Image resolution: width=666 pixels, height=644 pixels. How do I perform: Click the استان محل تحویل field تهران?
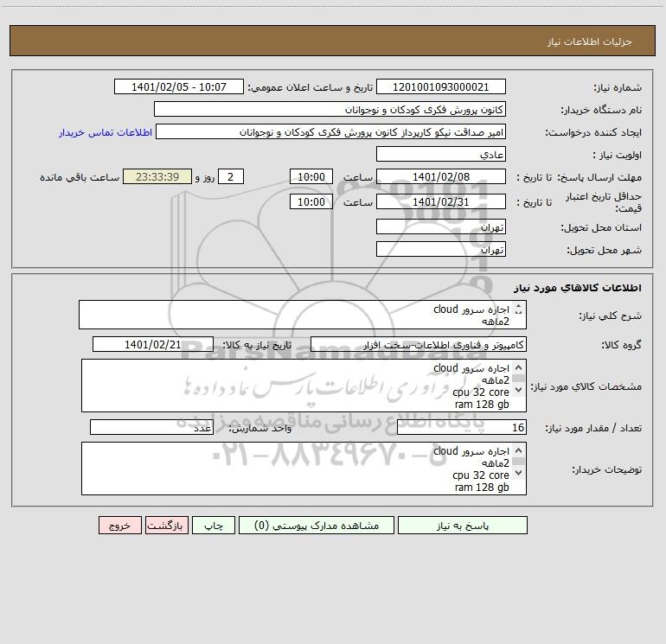(x=441, y=226)
